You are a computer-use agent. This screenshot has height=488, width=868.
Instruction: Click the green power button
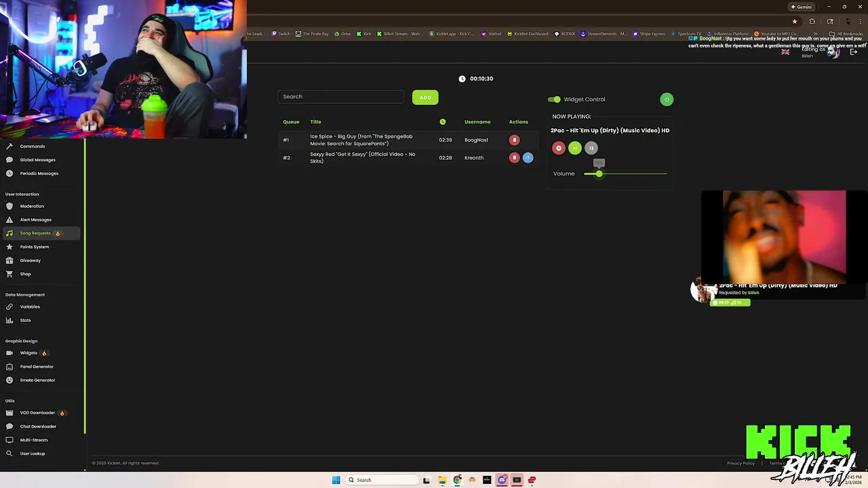(667, 100)
